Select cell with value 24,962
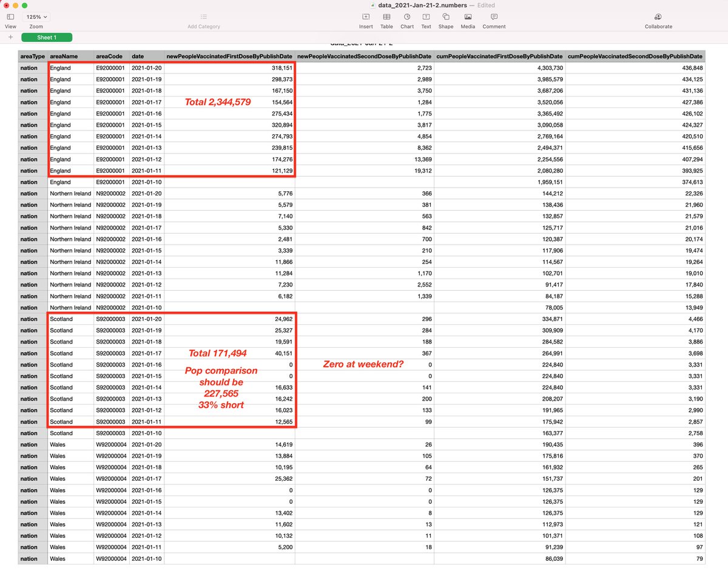728x576 pixels. point(230,319)
